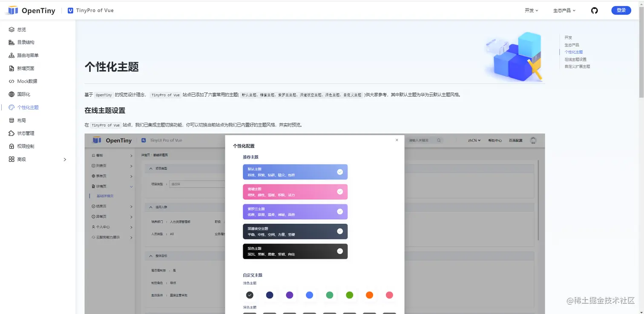Collapse the 整体目标 section caret
644x314 pixels.
(x=151, y=256)
